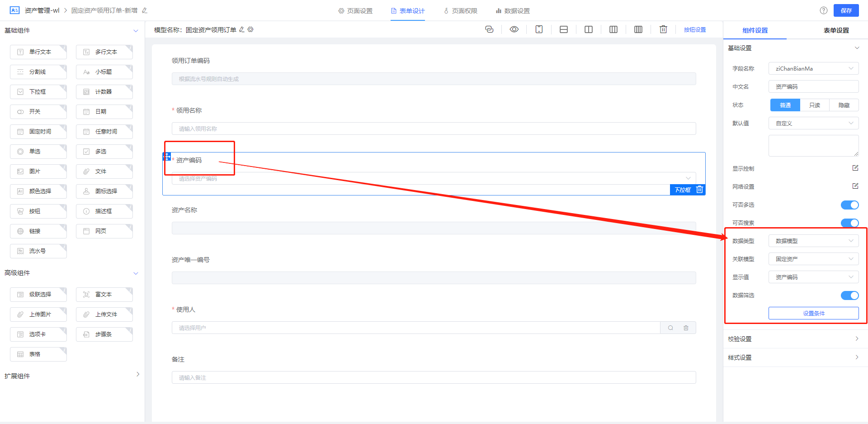Open the 显示控制 edit icon
Screen dimensions: 868x424
click(x=855, y=168)
